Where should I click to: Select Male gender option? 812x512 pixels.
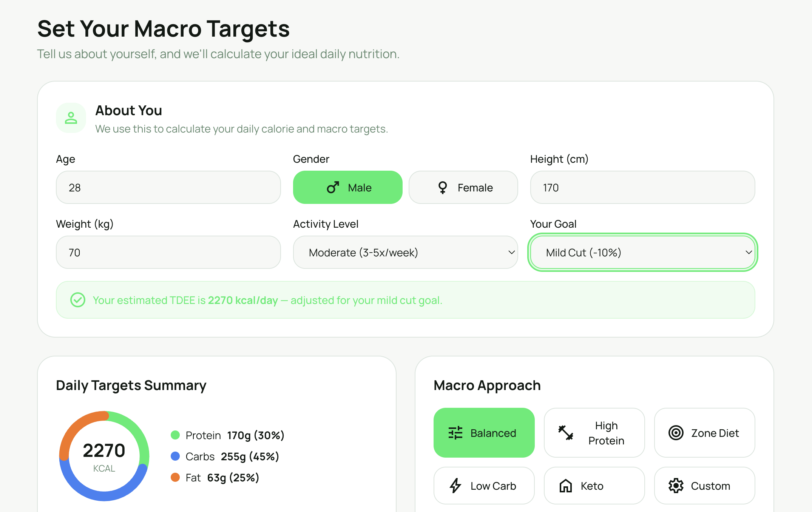[348, 187]
